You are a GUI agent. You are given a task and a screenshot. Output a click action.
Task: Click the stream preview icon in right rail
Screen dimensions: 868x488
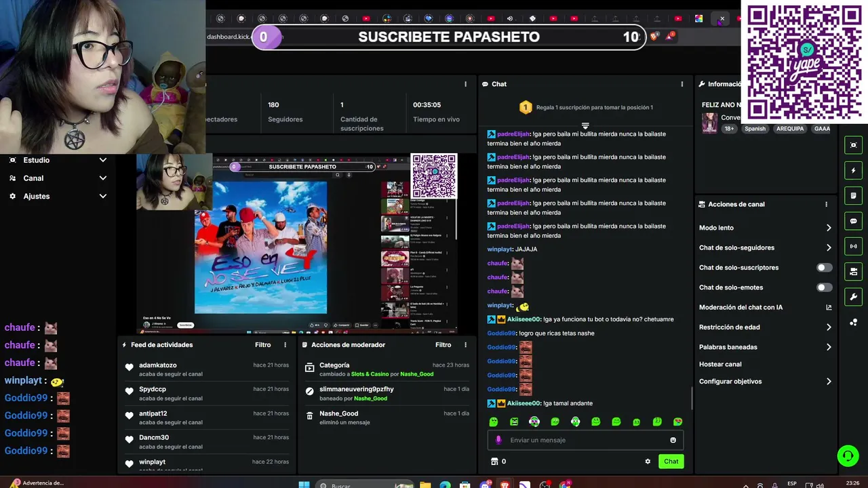(853, 145)
